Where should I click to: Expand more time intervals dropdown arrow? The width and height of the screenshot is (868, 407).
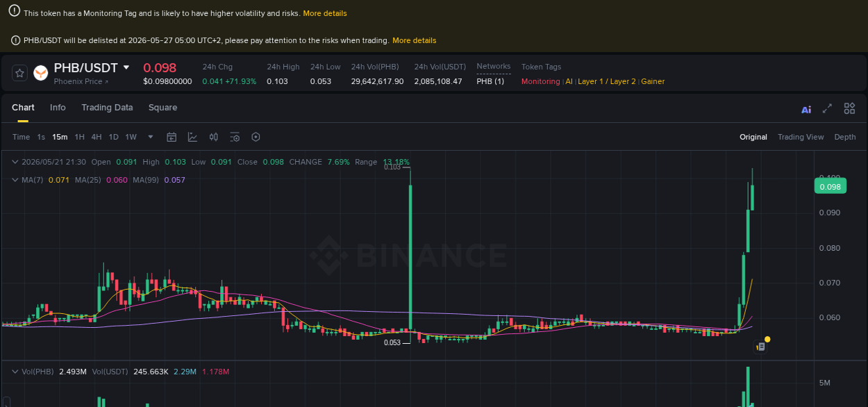coord(151,137)
